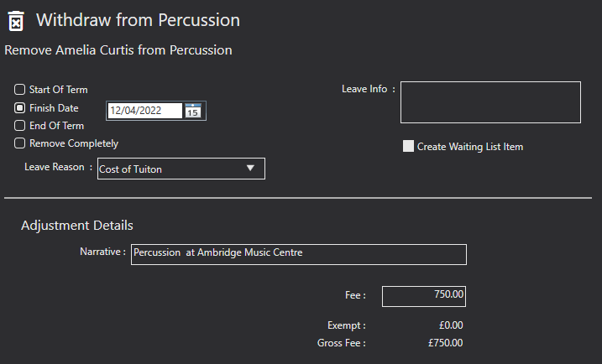Viewport: 602px width, 364px height.
Task: Select the Start Of Term option
Action: (x=19, y=90)
